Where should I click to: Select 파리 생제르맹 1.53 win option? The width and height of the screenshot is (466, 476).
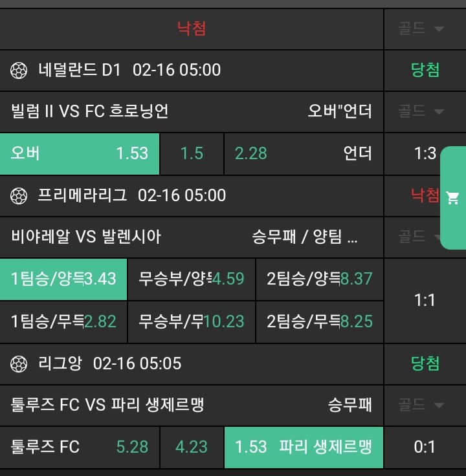pyautogui.click(x=303, y=447)
